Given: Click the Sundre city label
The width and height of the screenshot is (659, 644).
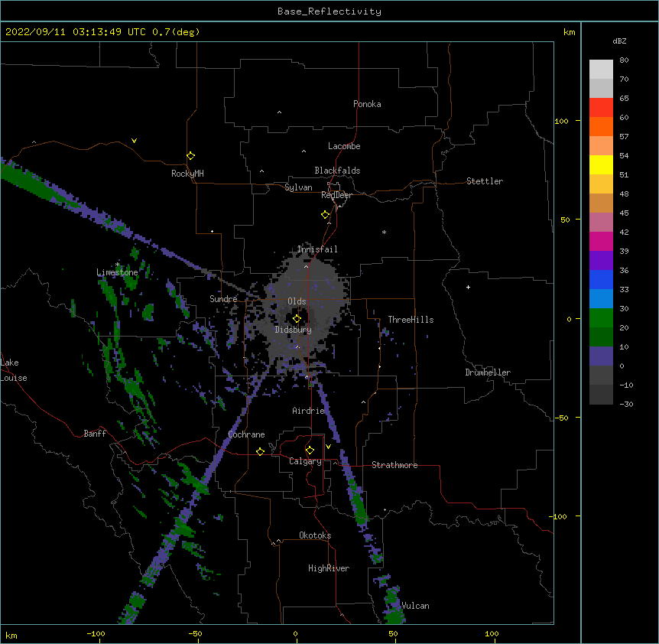Looking at the screenshot, I should click(223, 299).
